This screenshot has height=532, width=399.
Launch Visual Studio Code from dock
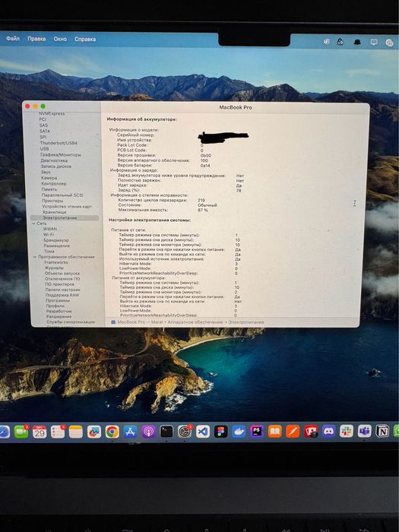pos(203,432)
